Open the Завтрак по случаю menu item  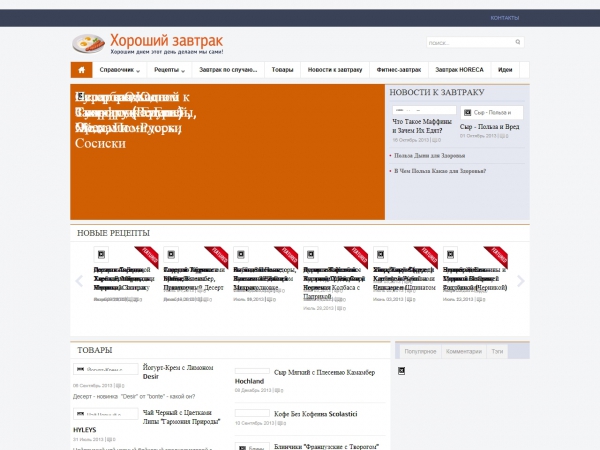tap(228, 70)
